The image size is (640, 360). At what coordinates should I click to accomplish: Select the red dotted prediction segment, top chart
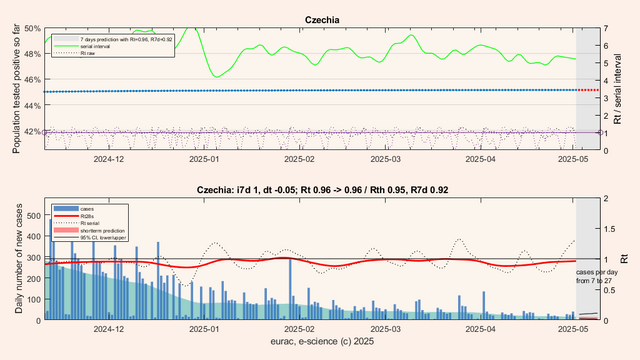click(588, 90)
